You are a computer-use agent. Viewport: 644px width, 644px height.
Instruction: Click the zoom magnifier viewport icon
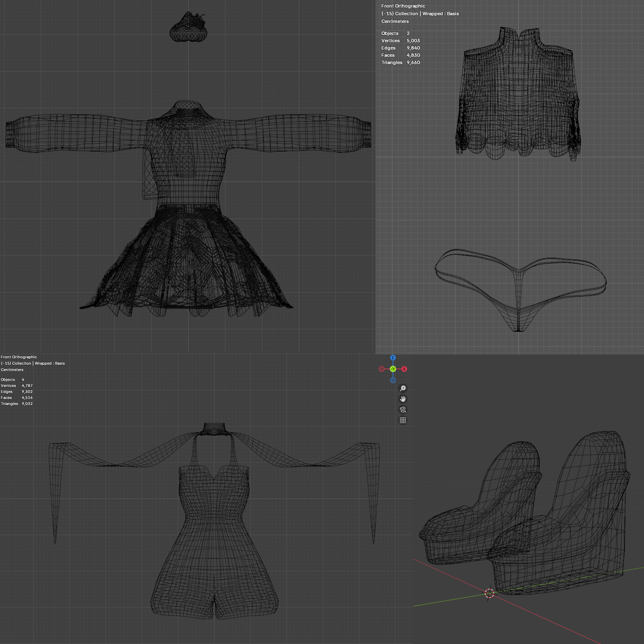click(402, 388)
